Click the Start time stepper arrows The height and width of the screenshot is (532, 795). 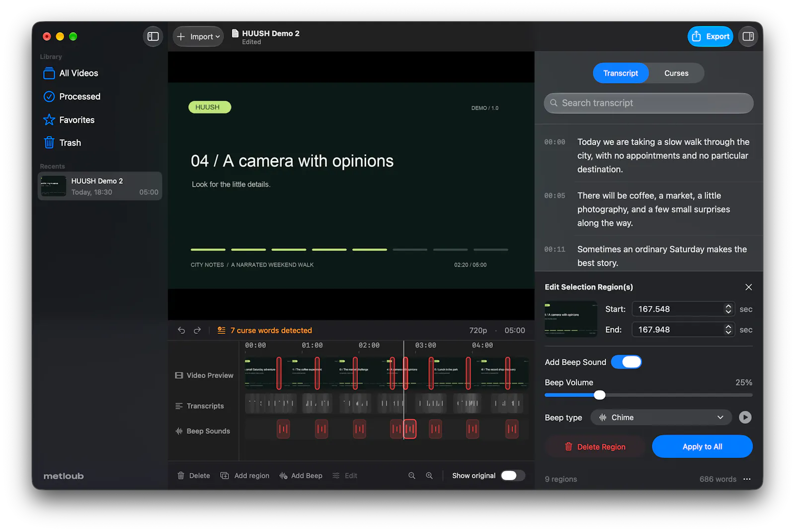[x=728, y=309]
